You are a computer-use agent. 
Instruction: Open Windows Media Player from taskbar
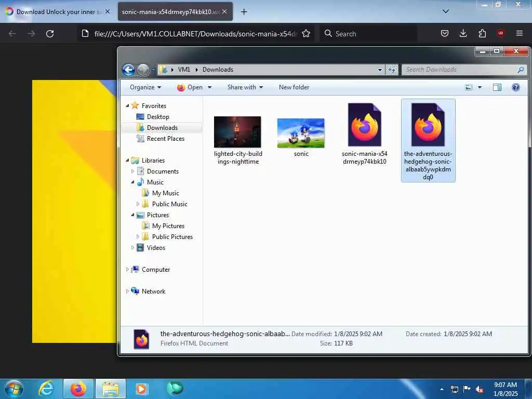[x=141, y=389]
